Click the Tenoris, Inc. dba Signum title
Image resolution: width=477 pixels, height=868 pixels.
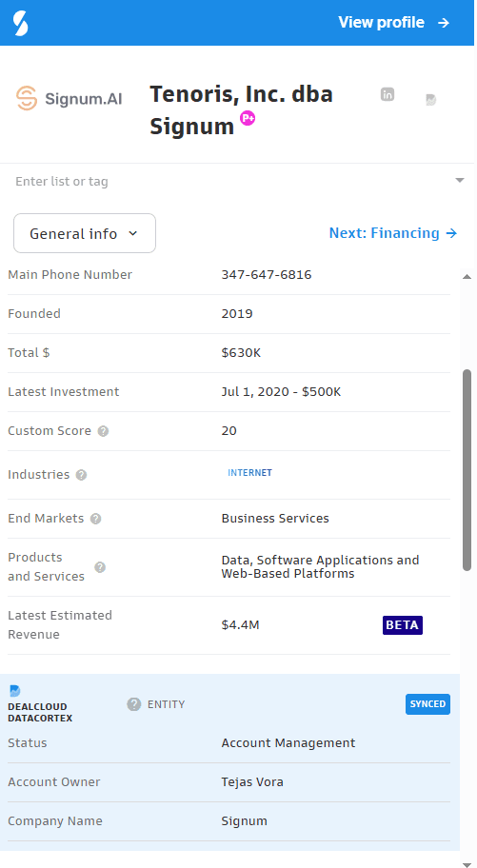[x=241, y=109]
